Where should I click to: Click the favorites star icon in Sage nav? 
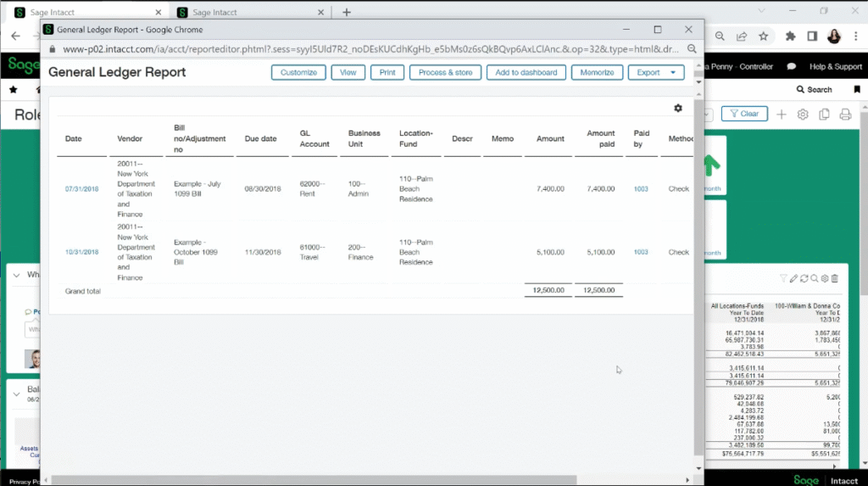pyautogui.click(x=14, y=89)
